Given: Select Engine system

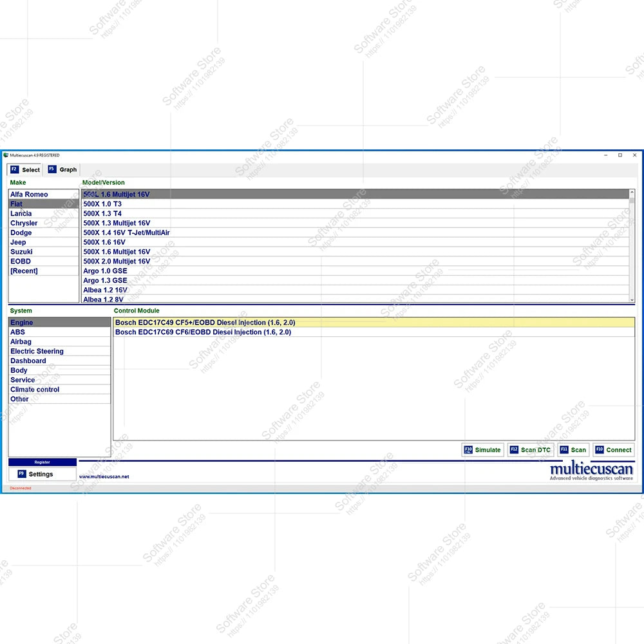Looking at the screenshot, I should 59,323.
